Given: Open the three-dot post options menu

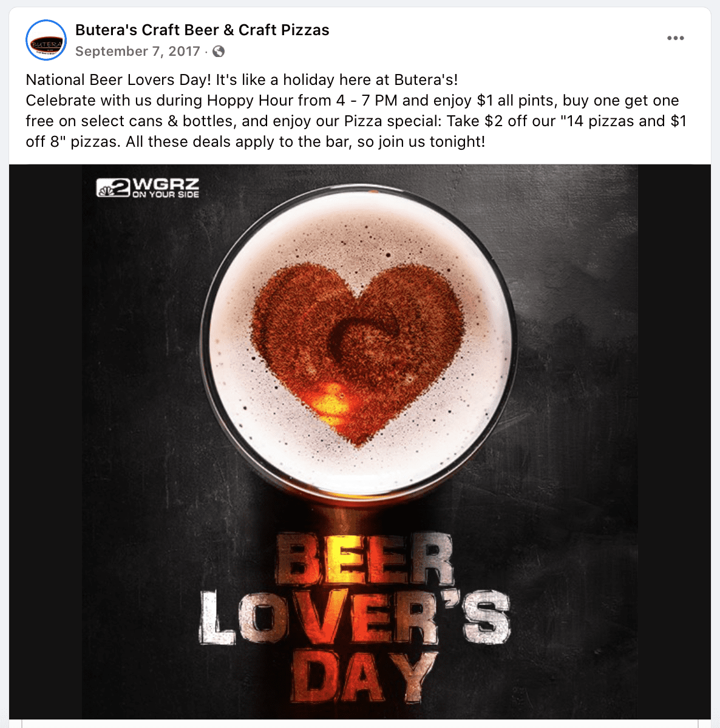Looking at the screenshot, I should pos(675,38).
